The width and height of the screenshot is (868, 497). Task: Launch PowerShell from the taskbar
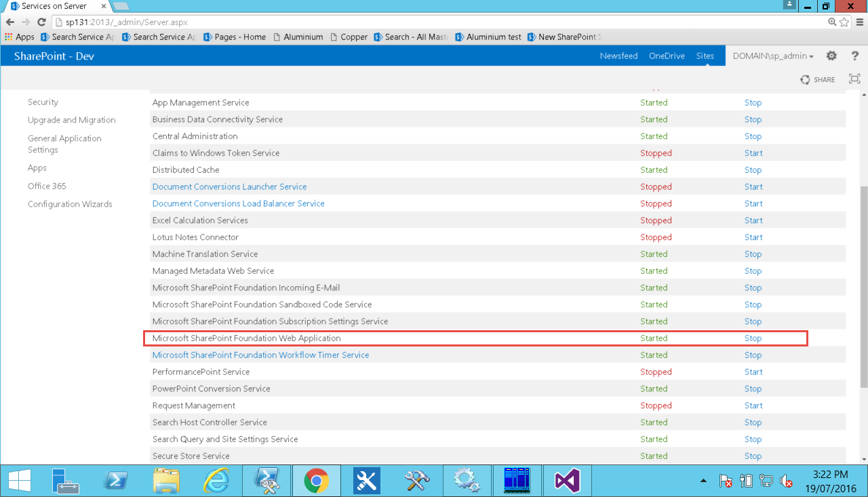tap(116, 481)
